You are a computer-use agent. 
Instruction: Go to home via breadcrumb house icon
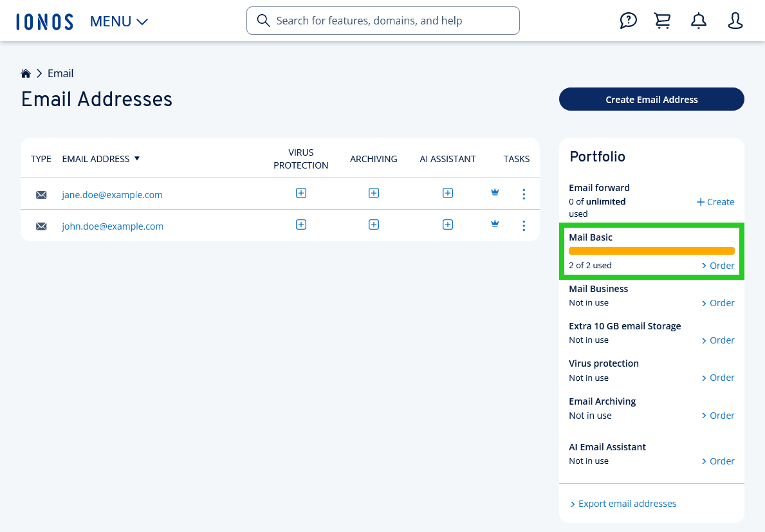tap(26, 74)
